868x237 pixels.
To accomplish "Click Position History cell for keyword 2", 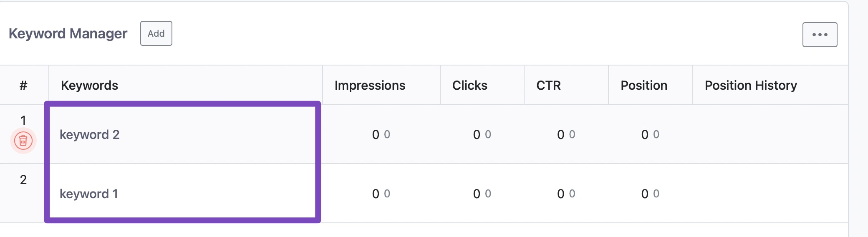I will click(770, 134).
